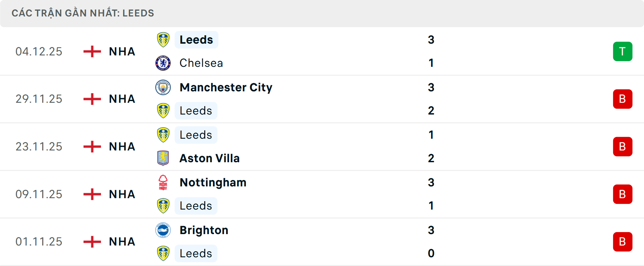644x266 pixels.
Task: Click the red B badge on the Manchester City row
Action: [x=623, y=99]
